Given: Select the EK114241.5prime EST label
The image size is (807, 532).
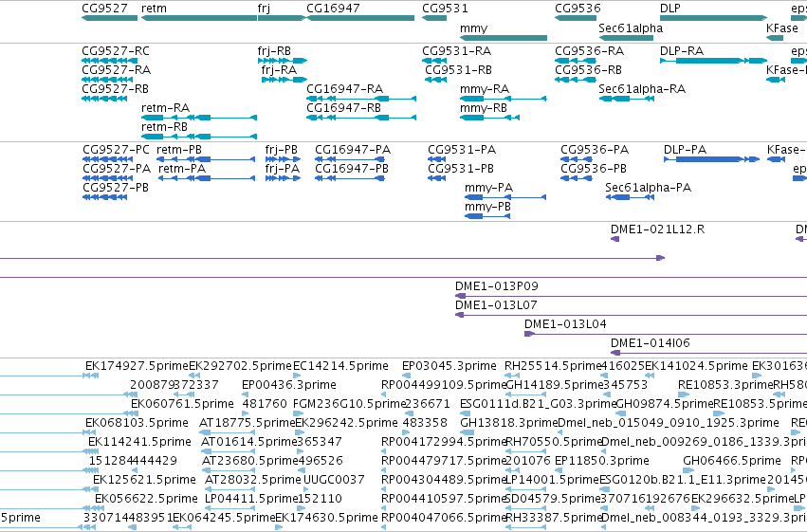Looking at the screenshot, I should 140,443.
